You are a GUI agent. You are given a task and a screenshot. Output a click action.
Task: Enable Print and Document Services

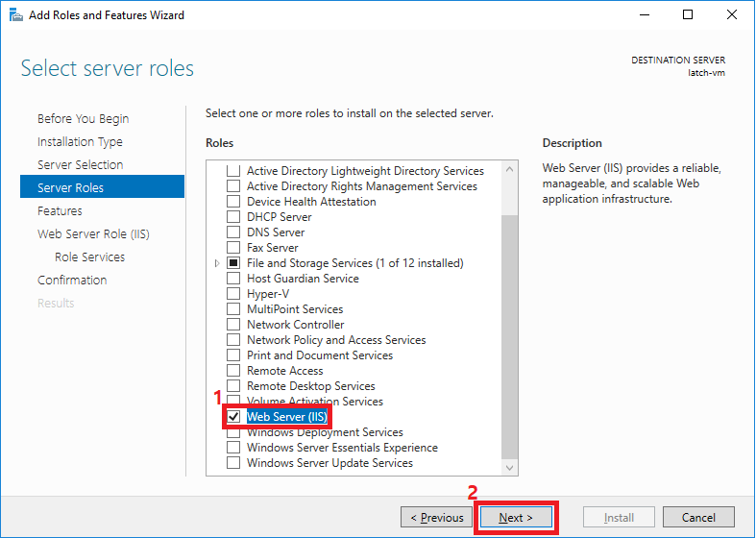tap(233, 355)
